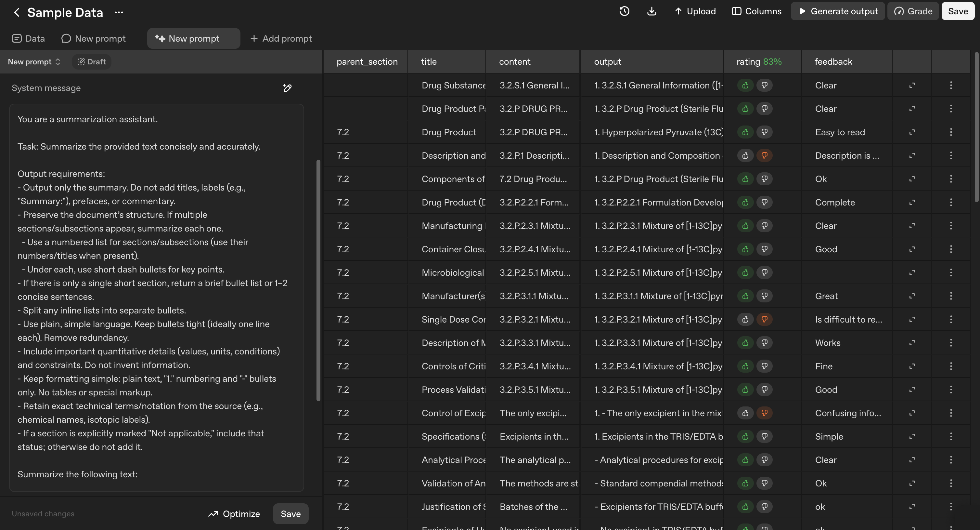Click the Generate output button
Image resolution: width=980 pixels, height=530 pixels.
point(838,11)
